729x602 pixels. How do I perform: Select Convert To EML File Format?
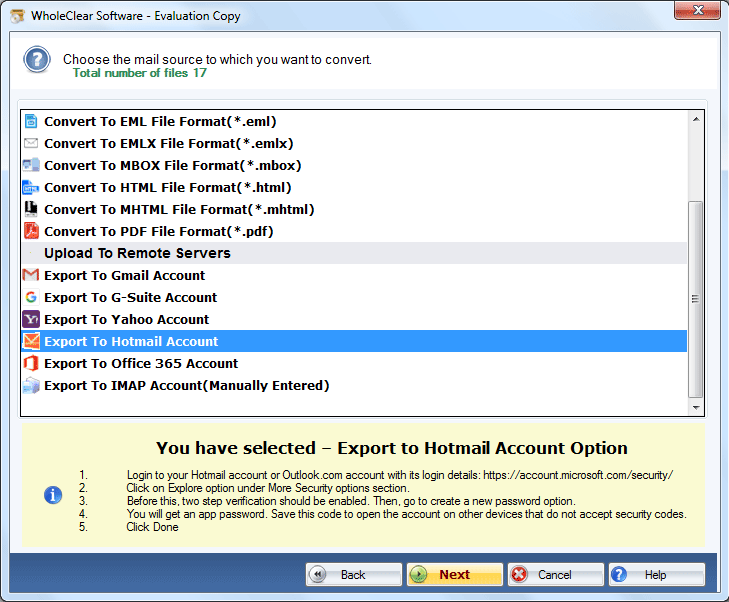click(x=354, y=121)
